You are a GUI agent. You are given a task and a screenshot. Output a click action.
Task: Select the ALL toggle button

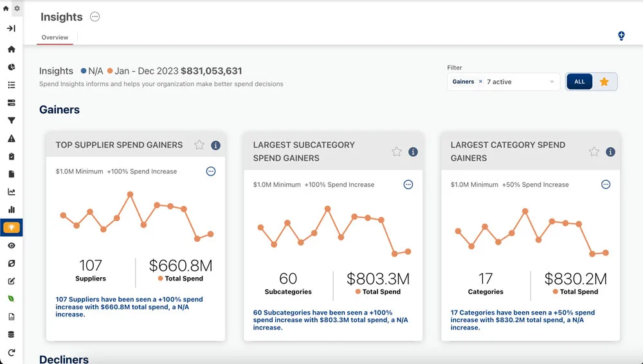579,82
